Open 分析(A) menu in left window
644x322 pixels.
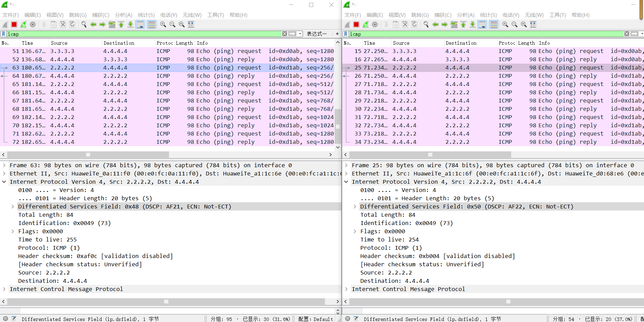tap(124, 15)
